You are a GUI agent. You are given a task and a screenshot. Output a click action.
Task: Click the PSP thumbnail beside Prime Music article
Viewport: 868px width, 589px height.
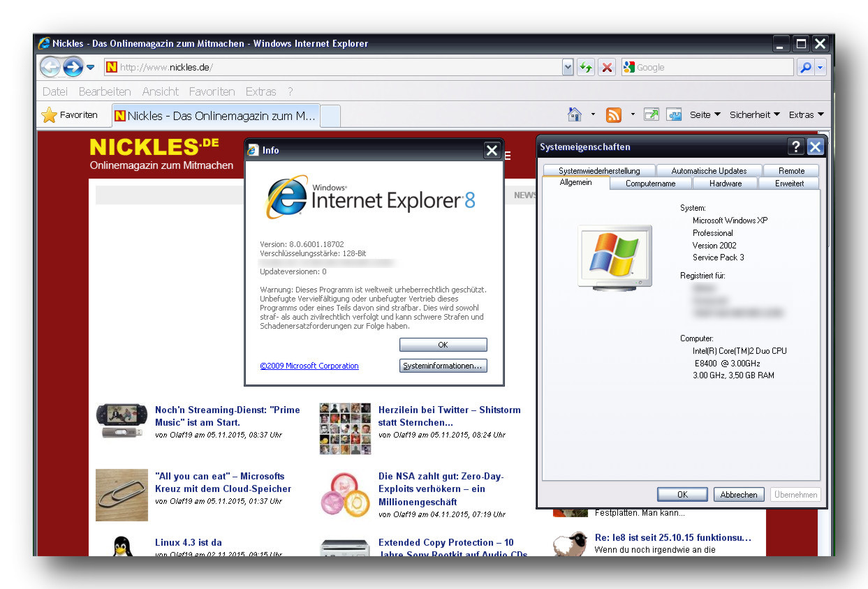[122, 421]
